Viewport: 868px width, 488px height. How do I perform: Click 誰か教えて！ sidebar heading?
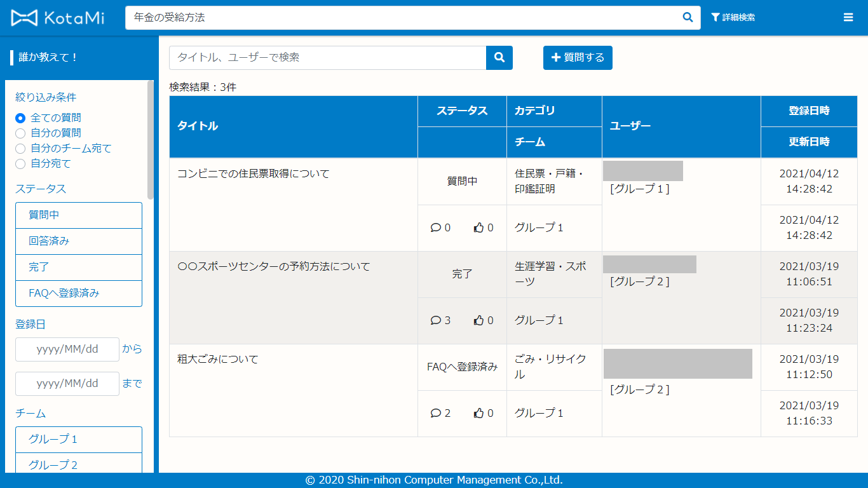point(48,57)
